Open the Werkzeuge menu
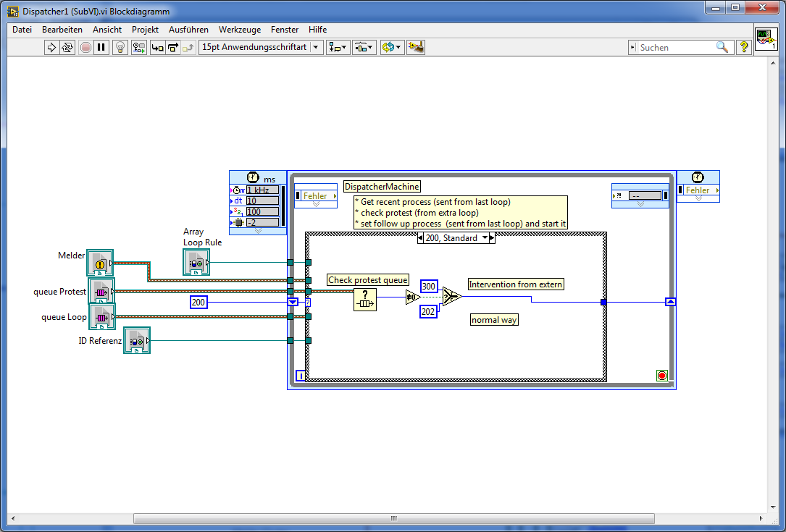Screen dimensions: 786x532 click(239, 30)
